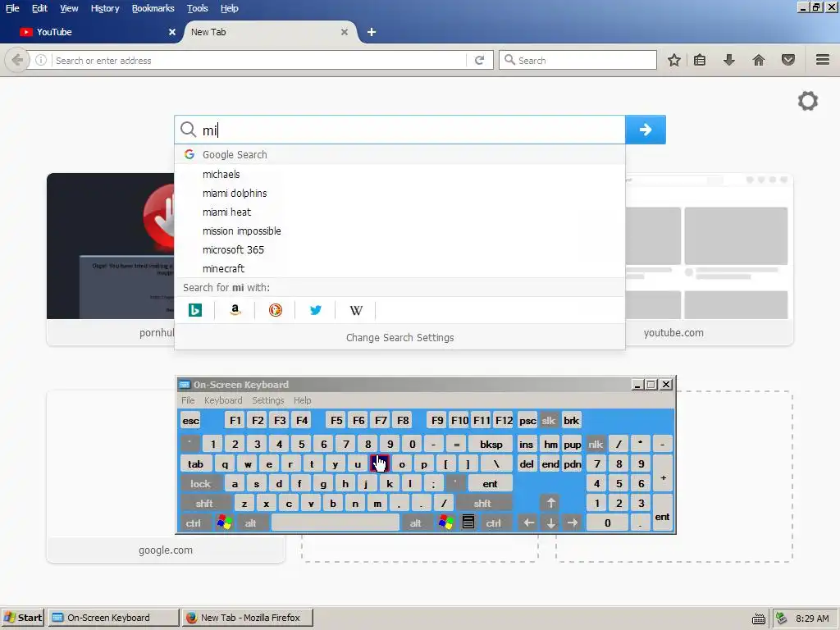The height and width of the screenshot is (630, 840).
Task: Select the mission impossible suggestion
Action: pyautogui.click(x=399, y=231)
